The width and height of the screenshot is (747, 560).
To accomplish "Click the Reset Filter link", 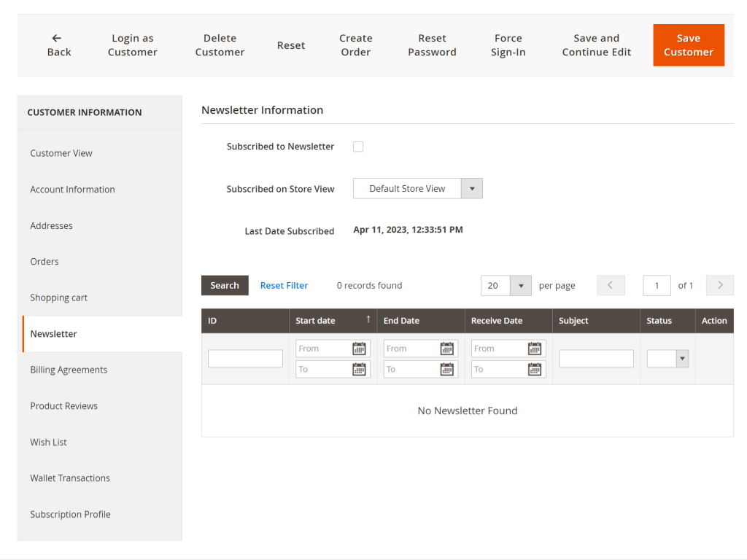I will click(284, 285).
